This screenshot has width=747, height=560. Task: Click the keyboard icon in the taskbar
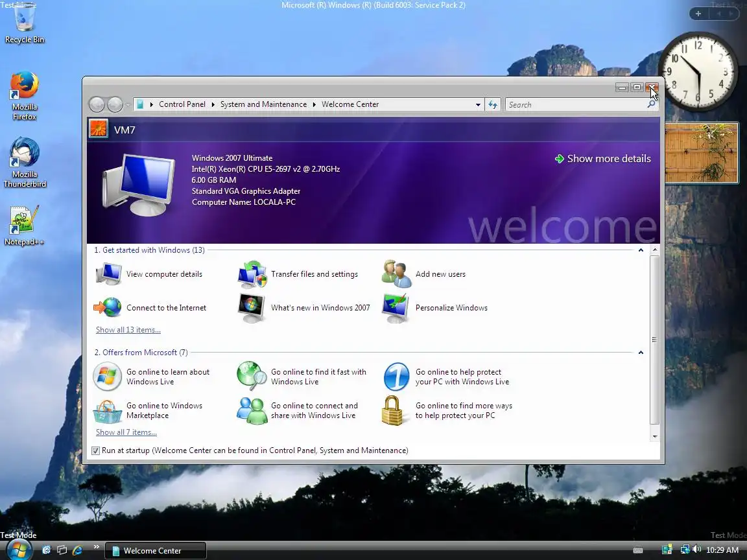coord(638,550)
